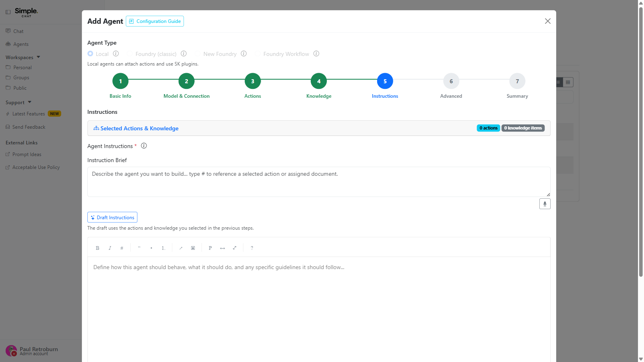The width and height of the screenshot is (644, 362).
Task: Go to step 1 Basic Info
Action: (120, 81)
